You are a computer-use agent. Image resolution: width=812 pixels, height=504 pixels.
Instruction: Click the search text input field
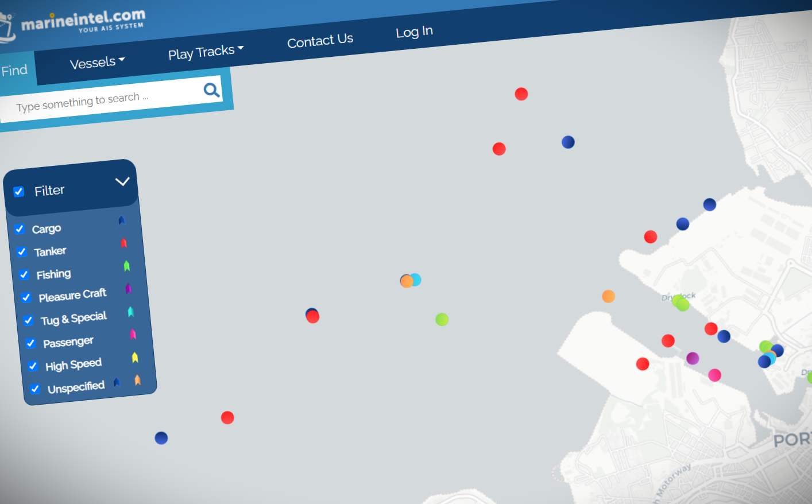coord(100,101)
